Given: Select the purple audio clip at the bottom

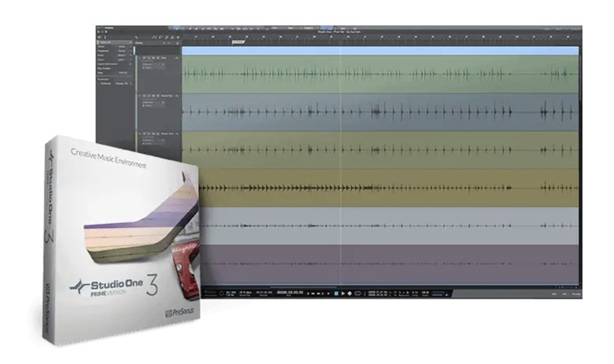Looking at the screenshot, I should [x=387, y=265].
